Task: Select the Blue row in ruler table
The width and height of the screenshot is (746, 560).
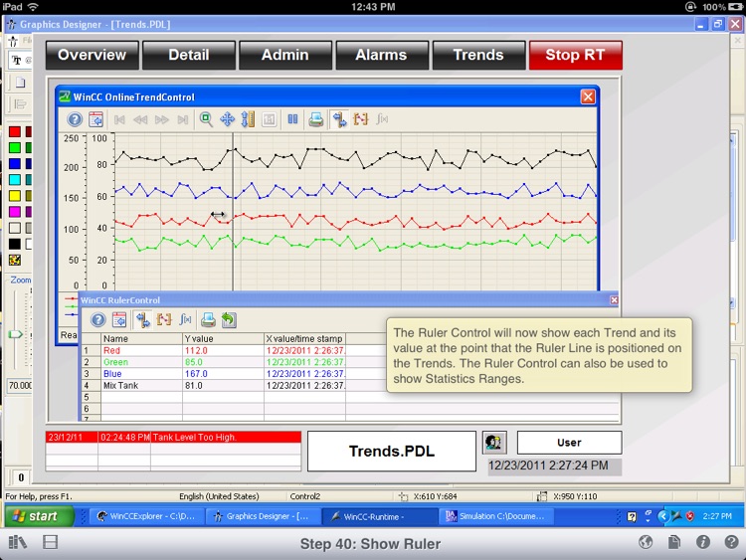Action: click(x=213, y=374)
